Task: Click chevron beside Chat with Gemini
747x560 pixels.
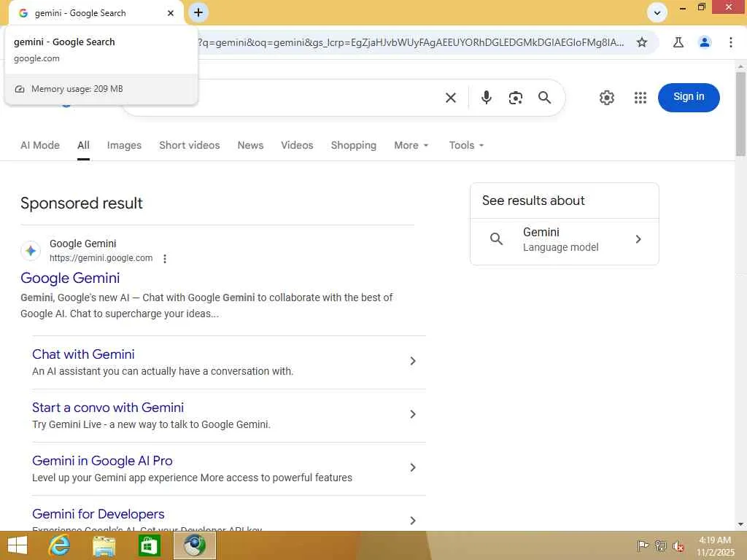Action: 413,361
